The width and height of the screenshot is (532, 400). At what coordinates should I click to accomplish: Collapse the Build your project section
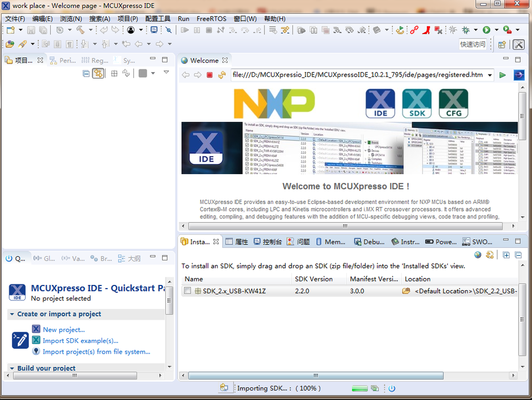pyautogui.click(x=12, y=368)
